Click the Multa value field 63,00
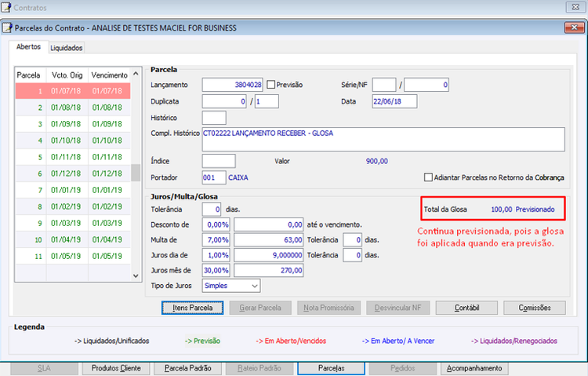 268,239
